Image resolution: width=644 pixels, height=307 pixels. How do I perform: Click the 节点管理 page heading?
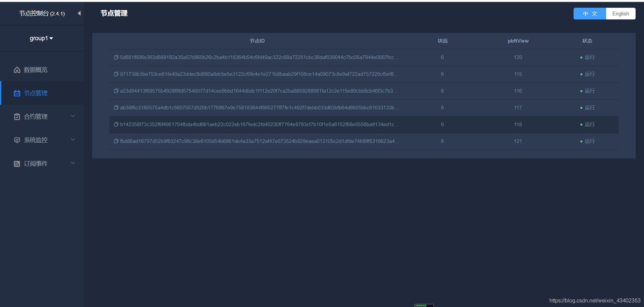[114, 13]
